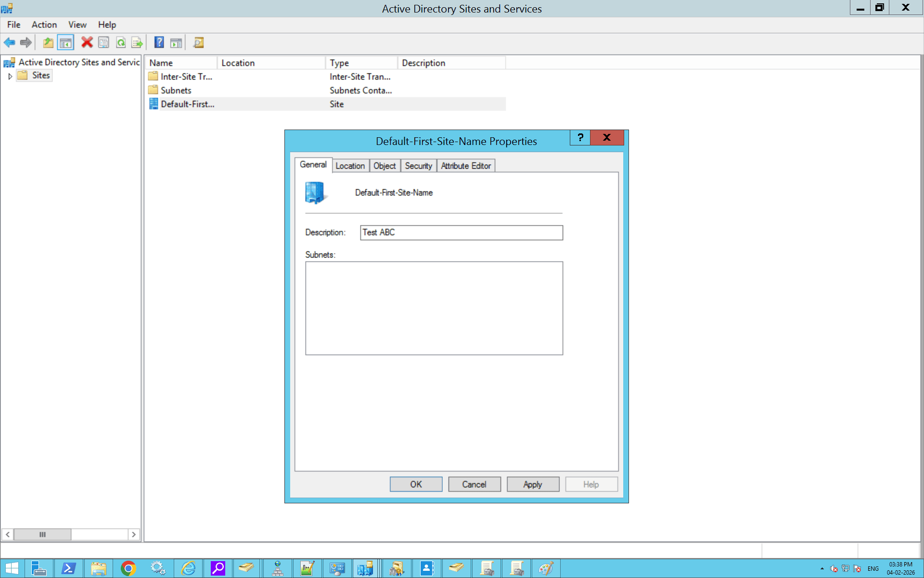Switch to the Security tab
Screen dimensions: 924x578
pyautogui.click(x=418, y=166)
